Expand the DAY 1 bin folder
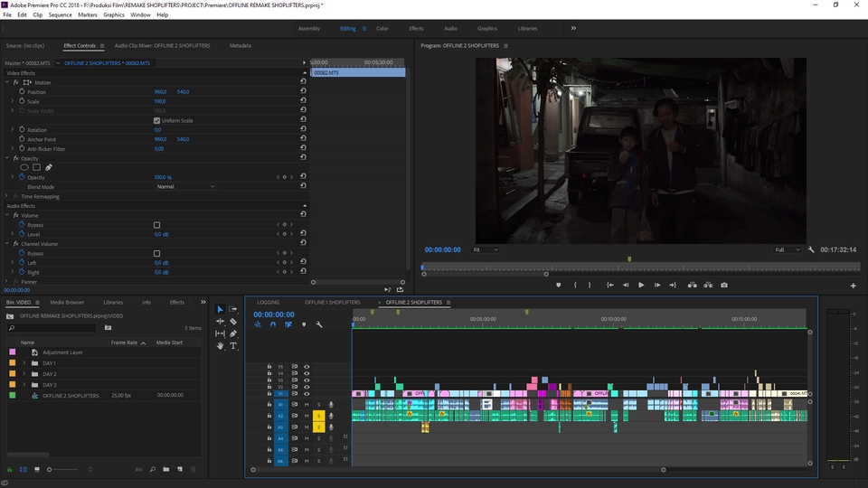 click(24, 363)
